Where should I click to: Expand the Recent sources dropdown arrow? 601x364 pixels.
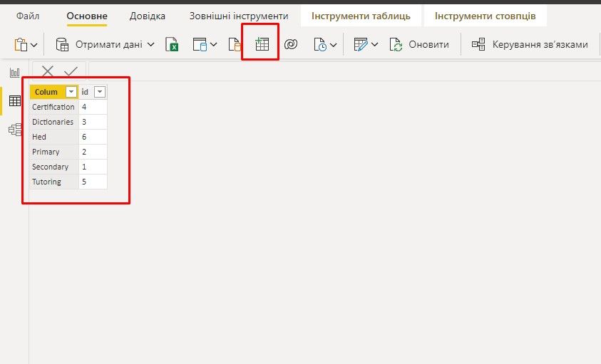click(x=334, y=45)
